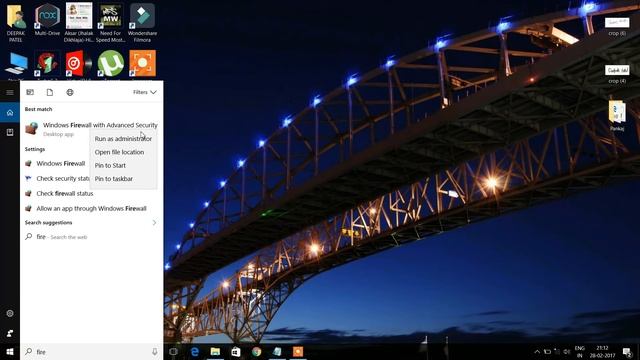
Task: Open Windows Store from taskbar
Action: tap(236, 351)
